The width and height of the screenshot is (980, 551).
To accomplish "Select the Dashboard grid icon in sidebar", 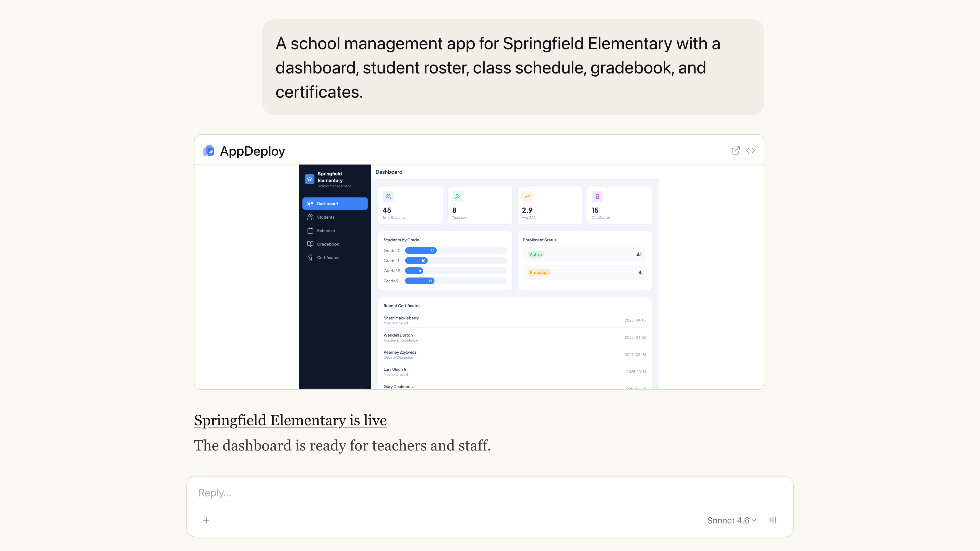I will pyautogui.click(x=310, y=204).
